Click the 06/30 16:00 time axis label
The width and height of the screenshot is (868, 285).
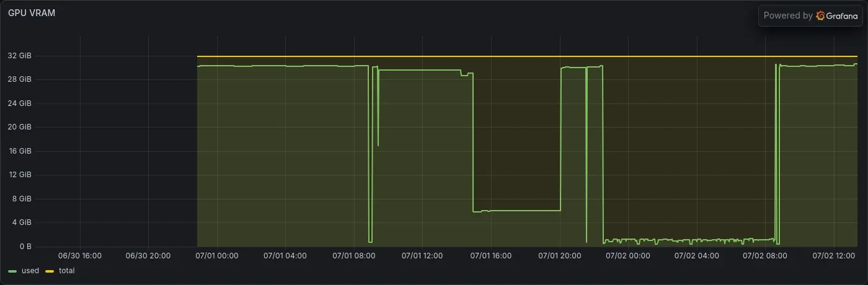[80, 255]
